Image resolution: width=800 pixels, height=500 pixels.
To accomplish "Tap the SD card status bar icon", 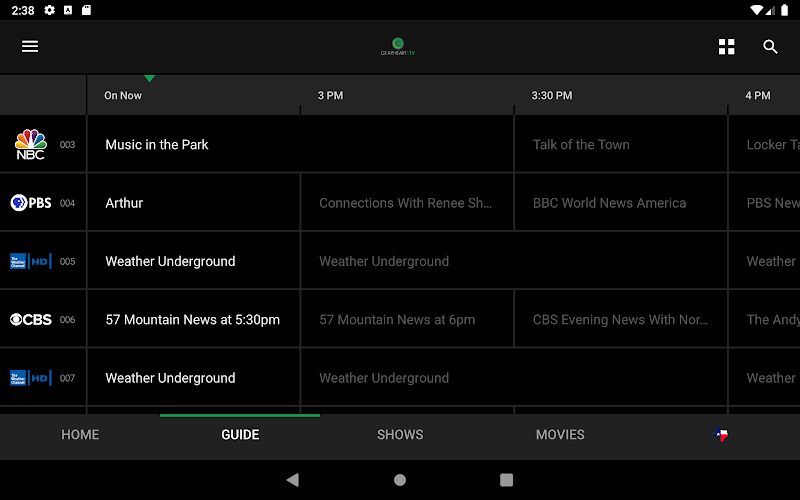I will pyautogui.click(x=86, y=10).
